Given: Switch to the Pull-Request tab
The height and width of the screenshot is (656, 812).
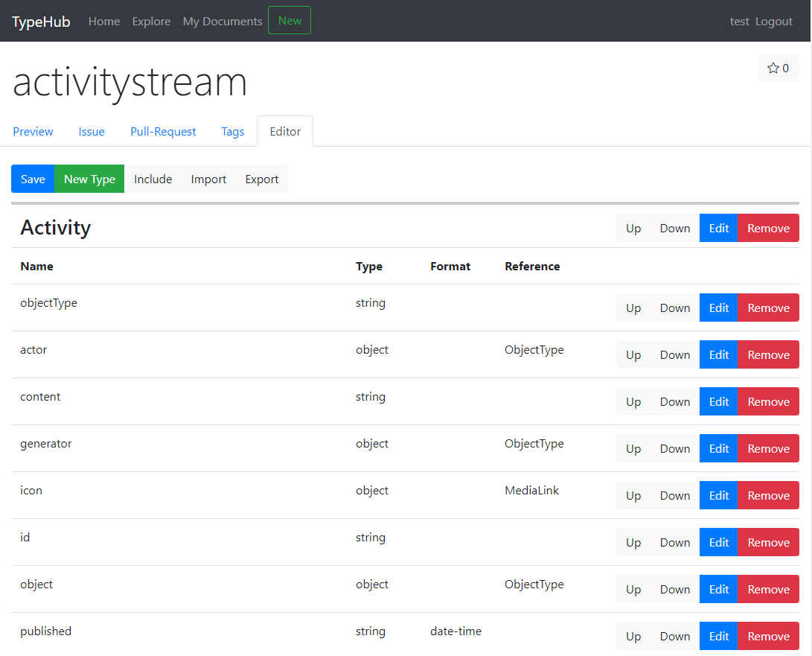Looking at the screenshot, I should coord(163,132).
